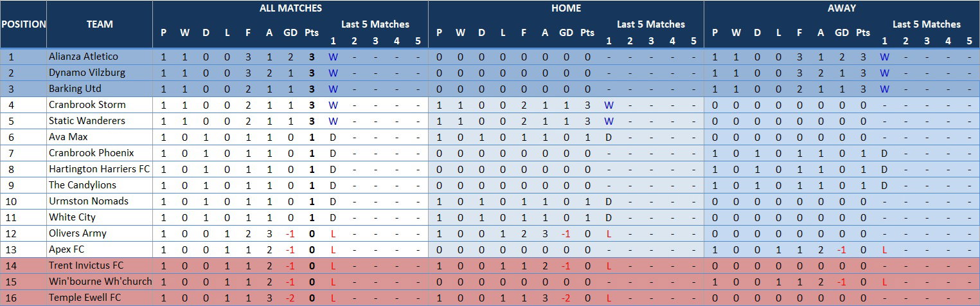980x306 pixels.
Task: Click the Static Wanderers team cell
Action: [x=100, y=121]
